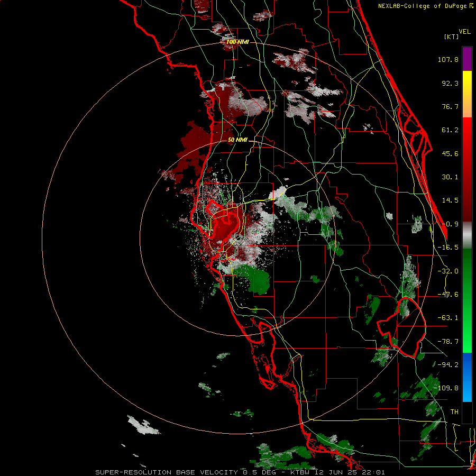Click the Lake Okeechobee outline on map

(x=401, y=327)
